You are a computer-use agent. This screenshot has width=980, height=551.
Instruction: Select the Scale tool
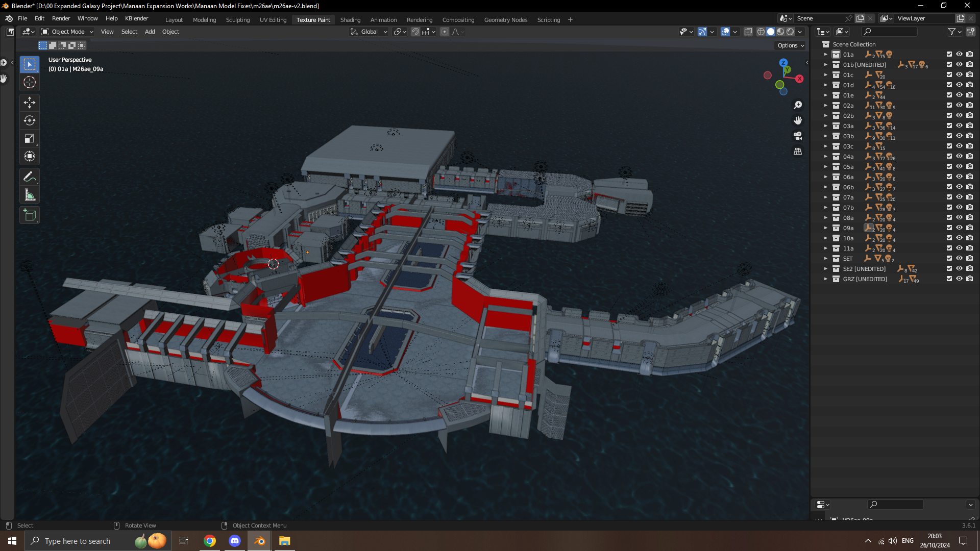[x=30, y=138]
